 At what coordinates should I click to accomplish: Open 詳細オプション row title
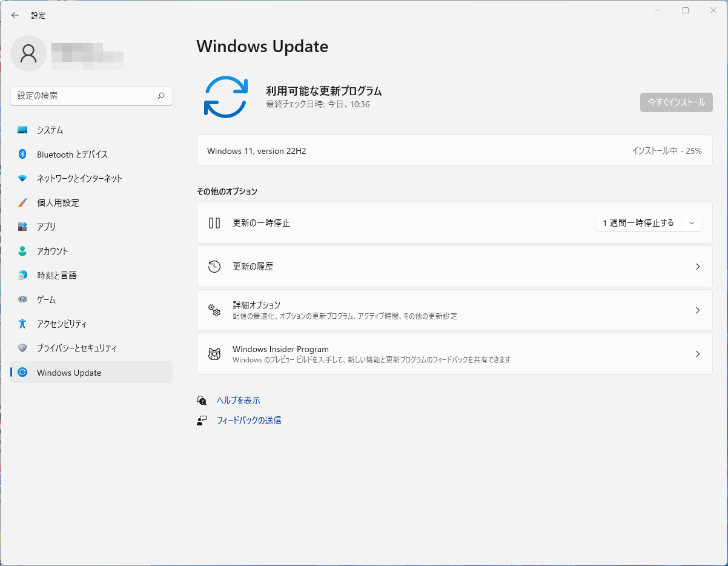(257, 305)
